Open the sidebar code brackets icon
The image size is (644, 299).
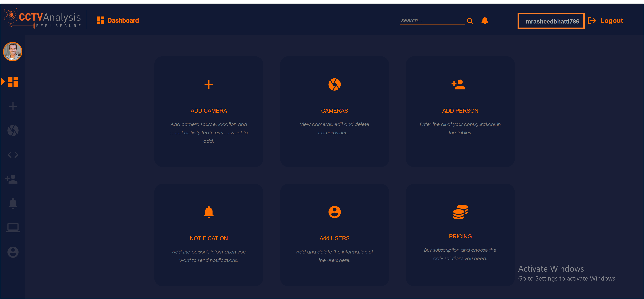[x=13, y=155]
